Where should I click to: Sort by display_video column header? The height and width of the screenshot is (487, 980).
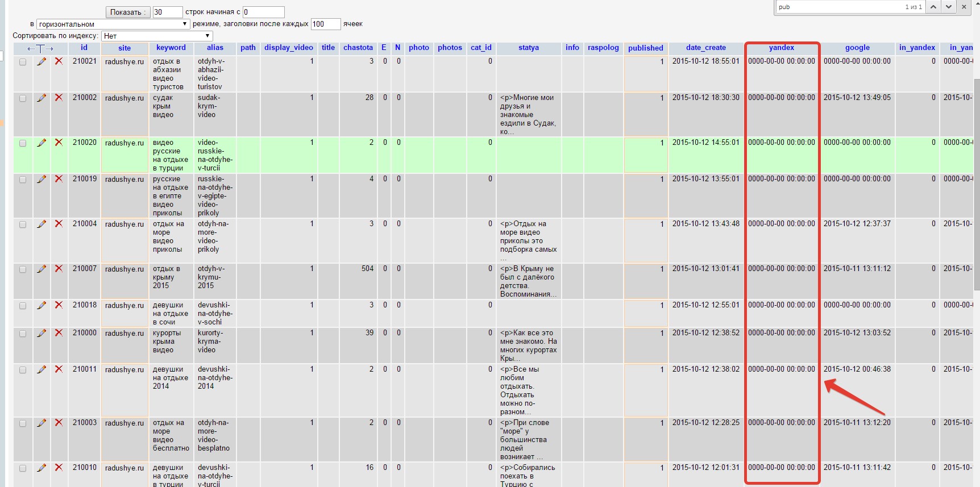(x=289, y=48)
